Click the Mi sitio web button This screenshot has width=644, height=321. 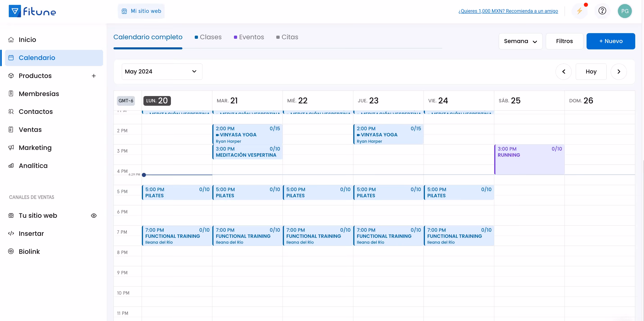coord(141,11)
